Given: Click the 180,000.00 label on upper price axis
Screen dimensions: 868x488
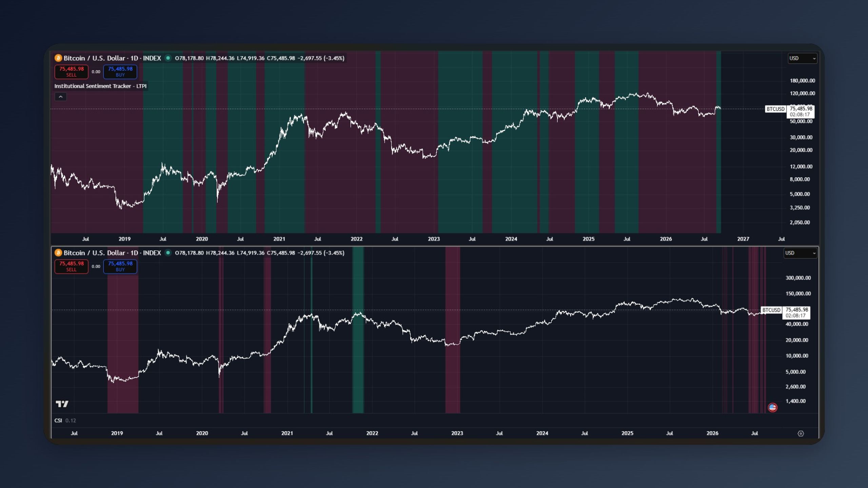Looking at the screenshot, I should tap(802, 81).
